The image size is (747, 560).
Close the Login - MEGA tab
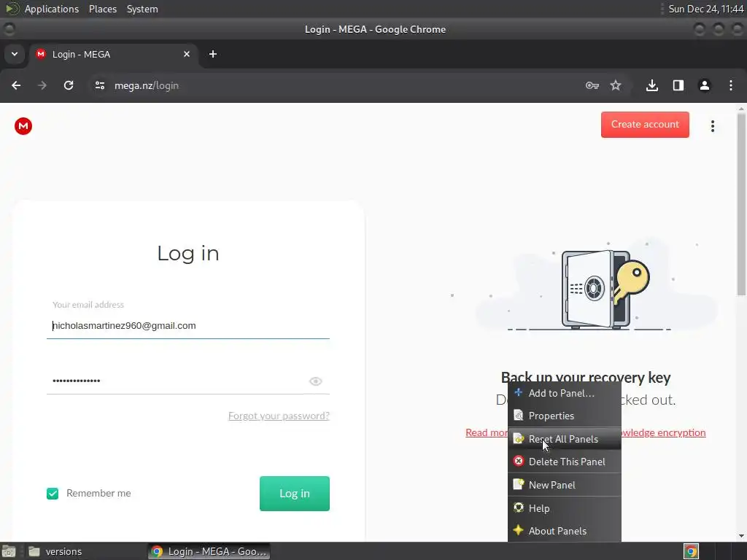(x=187, y=54)
